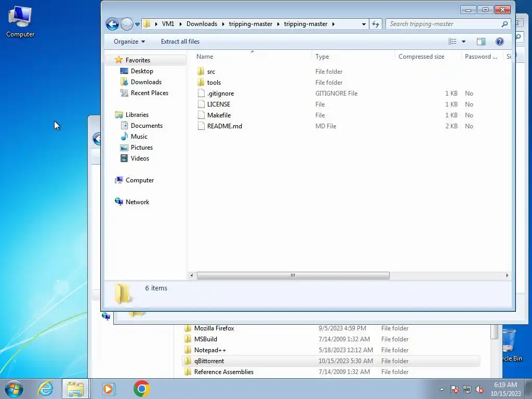Viewport: 532px width, 399px height.
Task: Select MSBuild folder in back window
Action: coord(206,339)
